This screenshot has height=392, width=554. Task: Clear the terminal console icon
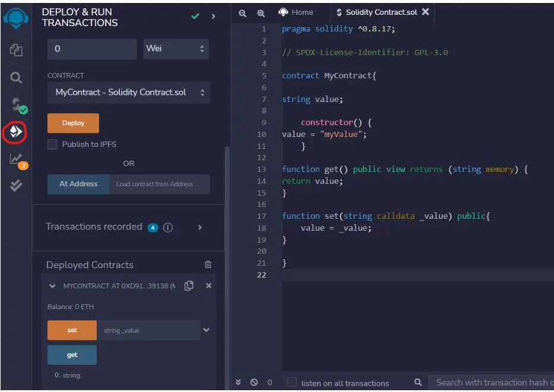[x=254, y=382]
